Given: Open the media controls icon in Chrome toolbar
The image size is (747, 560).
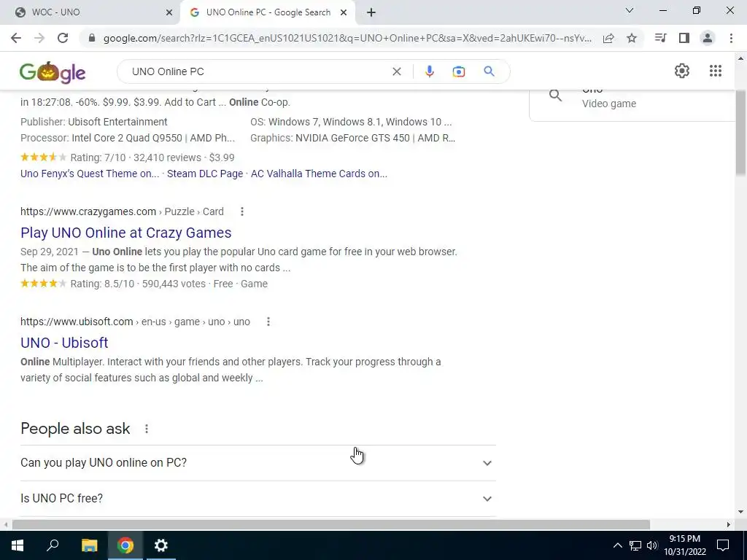Looking at the screenshot, I should pos(660,38).
